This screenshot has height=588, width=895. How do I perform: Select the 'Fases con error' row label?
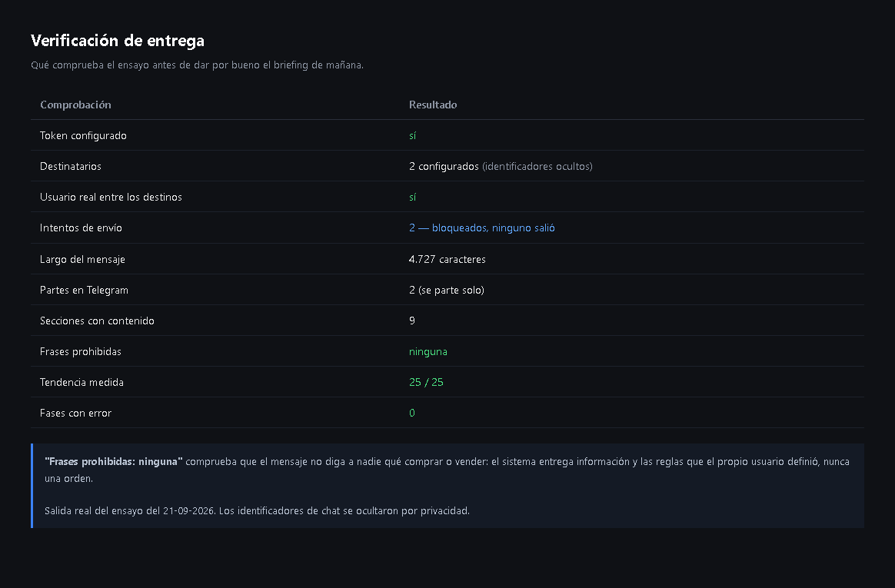[75, 414]
